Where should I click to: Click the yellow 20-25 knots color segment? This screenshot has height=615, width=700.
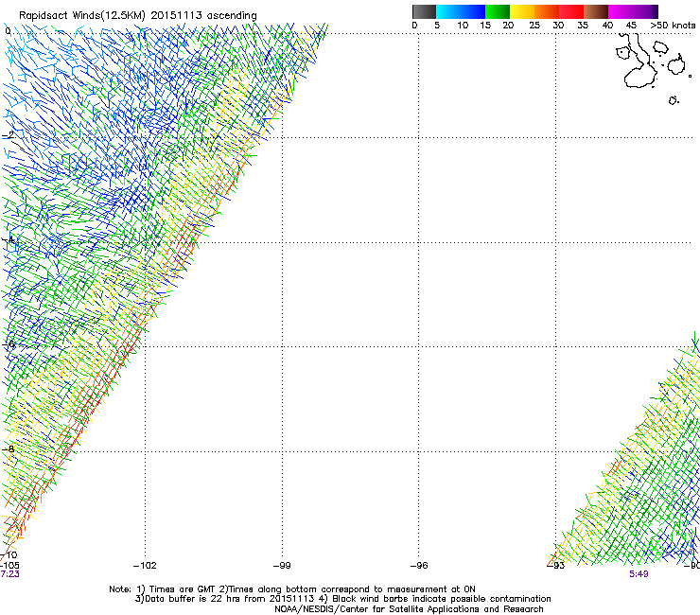(x=522, y=11)
